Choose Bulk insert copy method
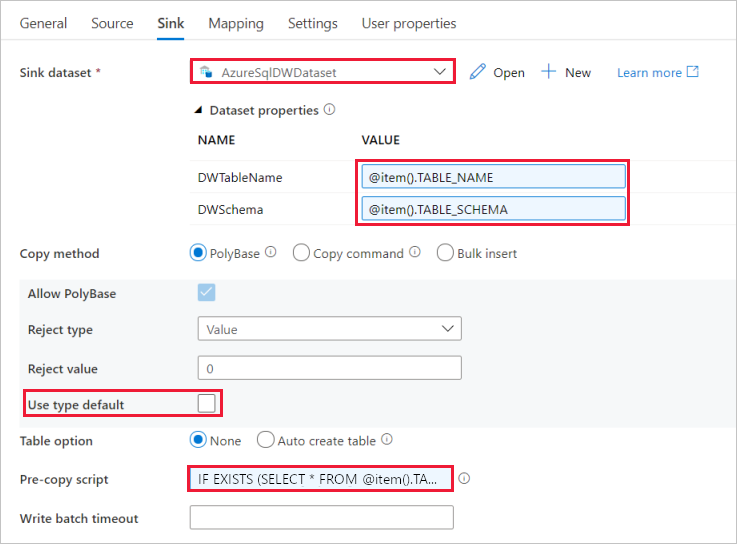The width and height of the screenshot is (737, 544). [445, 253]
